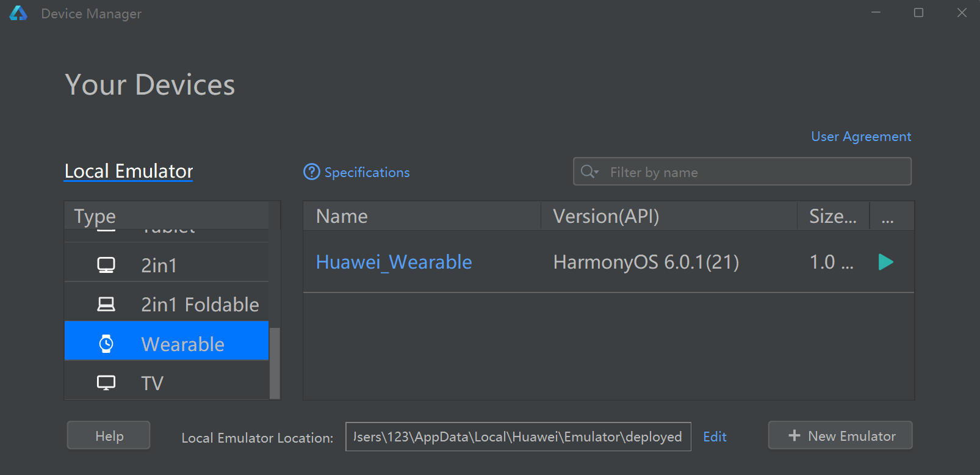The width and height of the screenshot is (980, 475).
Task: Select the 2in1 Foldable device type
Action: (167, 304)
